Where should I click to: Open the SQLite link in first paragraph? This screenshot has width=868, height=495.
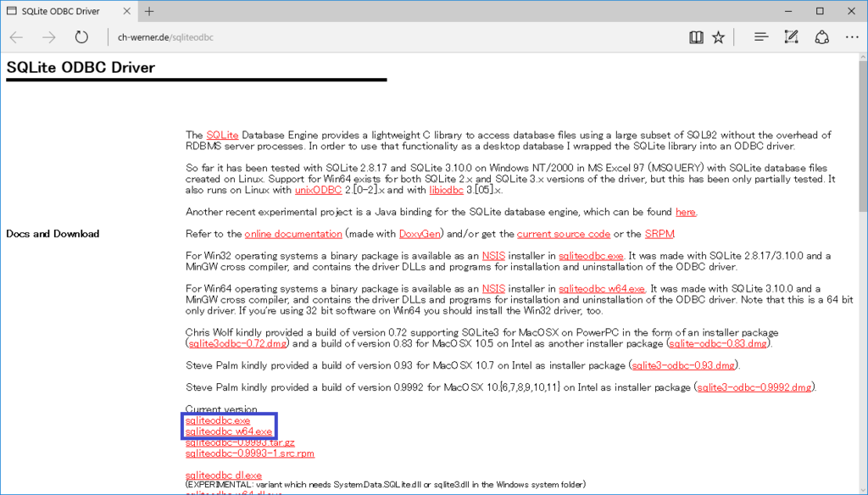pyautogui.click(x=223, y=135)
